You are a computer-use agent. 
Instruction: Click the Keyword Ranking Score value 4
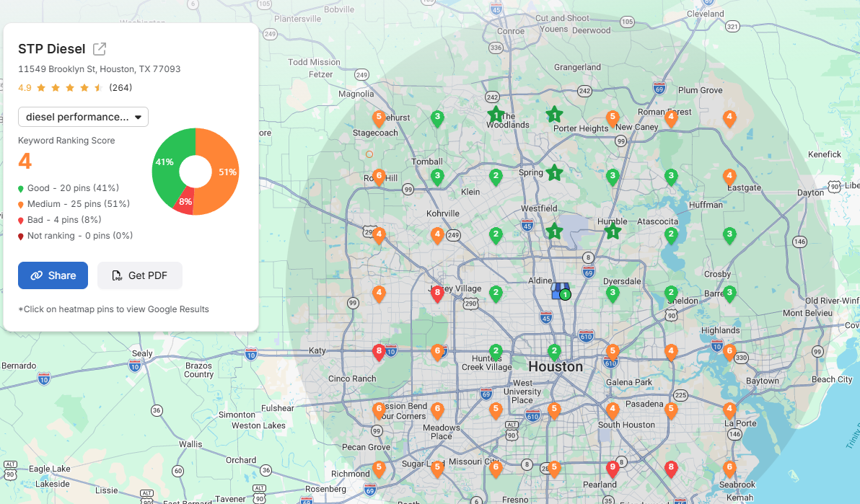tap(25, 162)
